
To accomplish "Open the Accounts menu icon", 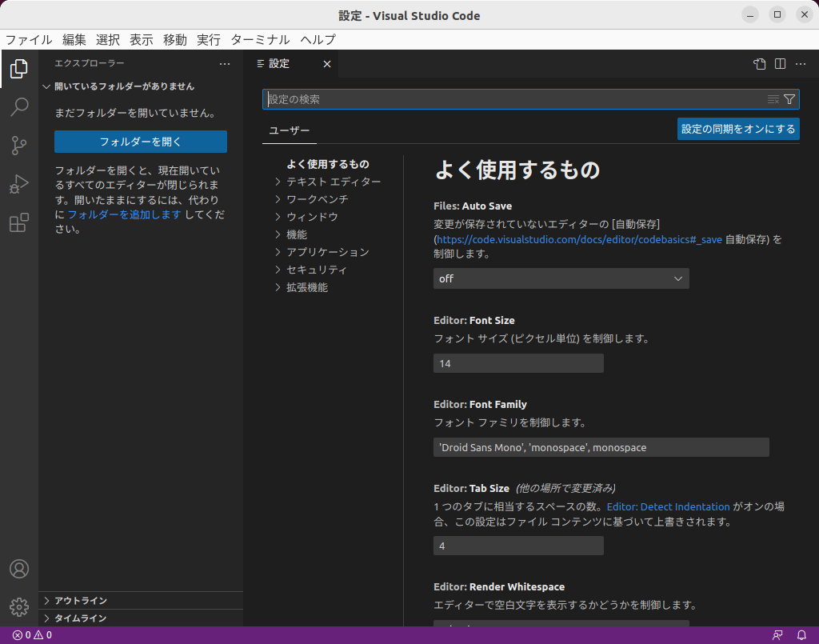I will (x=19, y=569).
